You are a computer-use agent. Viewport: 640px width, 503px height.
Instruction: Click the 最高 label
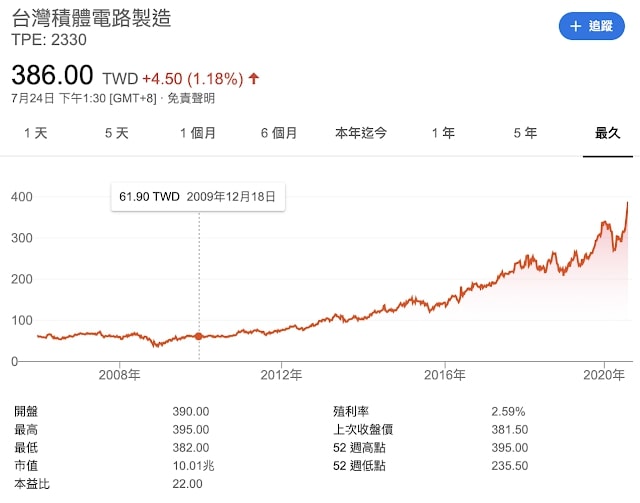pos(26,430)
